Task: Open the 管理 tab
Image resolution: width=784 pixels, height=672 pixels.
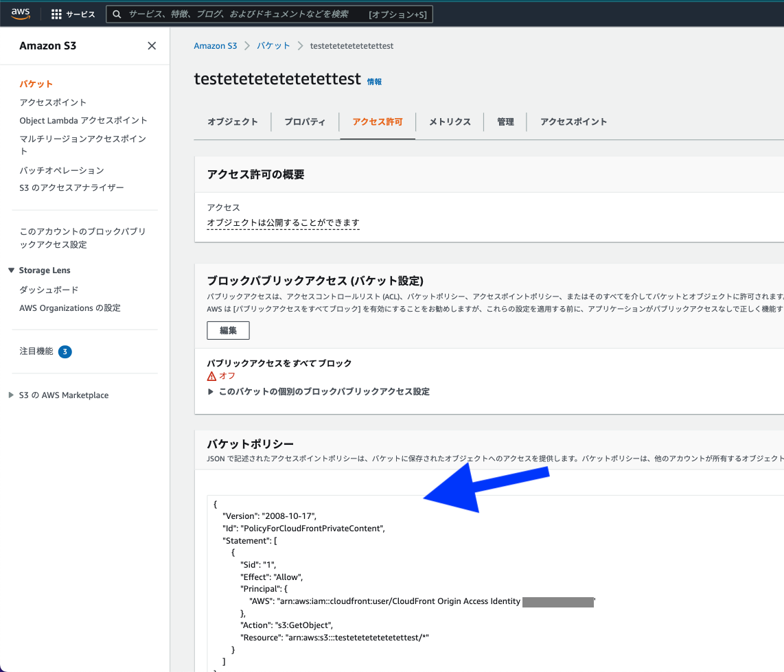Action: point(505,121)
